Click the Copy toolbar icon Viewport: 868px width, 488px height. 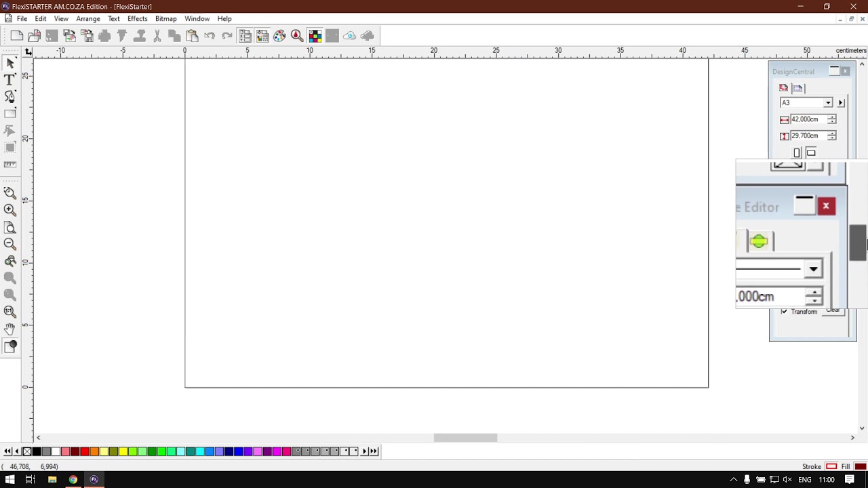coord(174,36)
